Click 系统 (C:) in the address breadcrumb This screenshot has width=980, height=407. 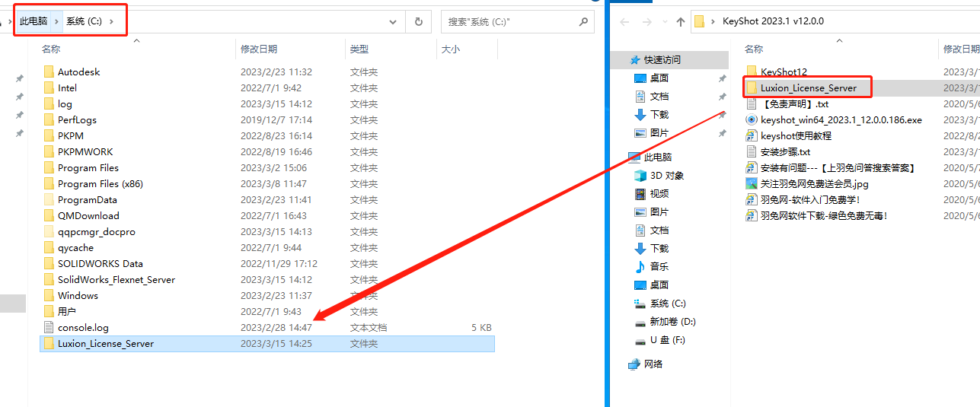tap(84, 21)
